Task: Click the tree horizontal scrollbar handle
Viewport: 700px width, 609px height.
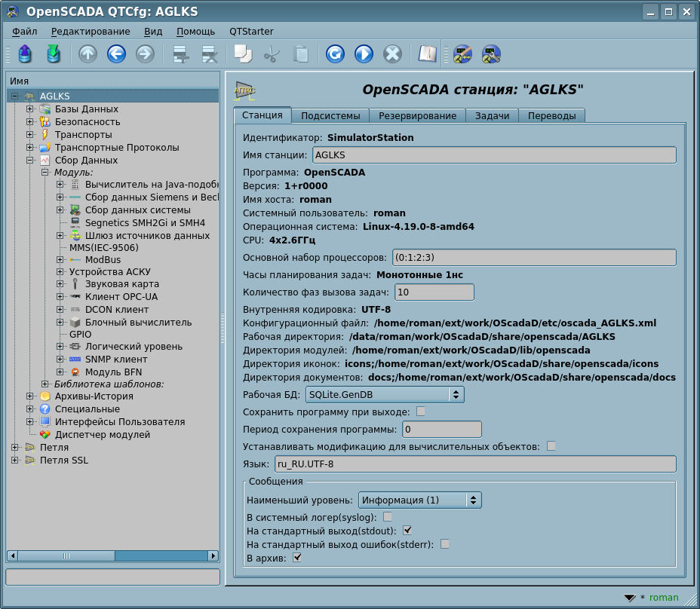Action: (x=66, y=555)
